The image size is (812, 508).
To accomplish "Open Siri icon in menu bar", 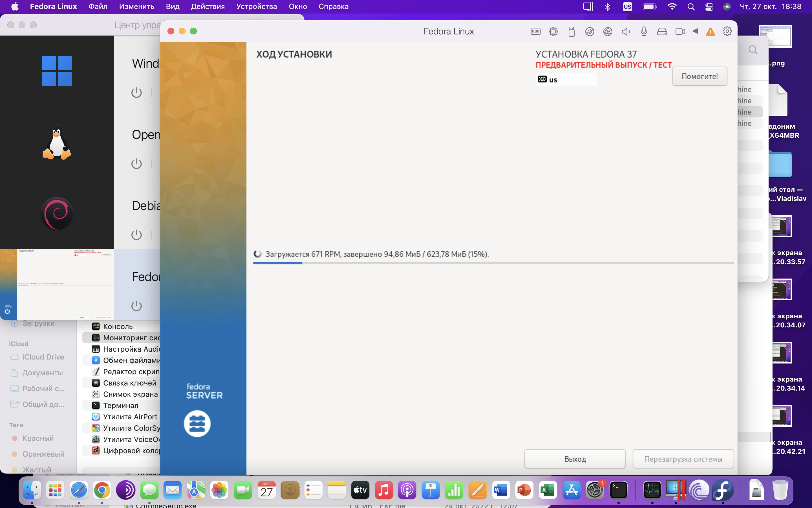I will tap(727, 7).
